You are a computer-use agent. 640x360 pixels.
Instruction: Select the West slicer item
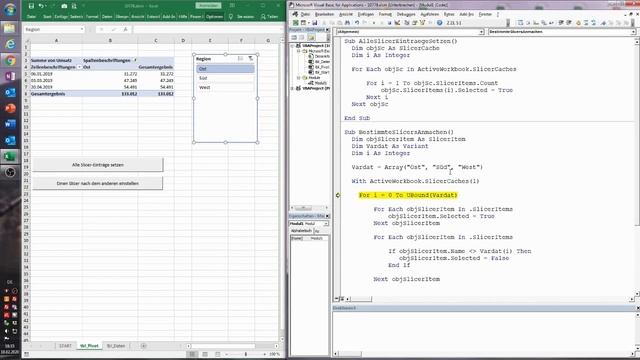225,87
